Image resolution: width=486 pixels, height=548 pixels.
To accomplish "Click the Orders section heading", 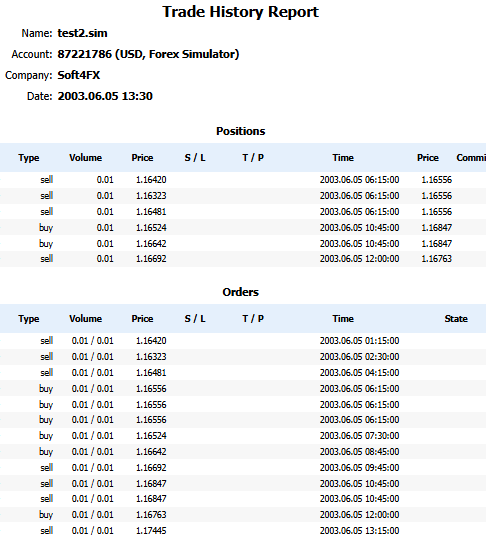I will point(240,292).
